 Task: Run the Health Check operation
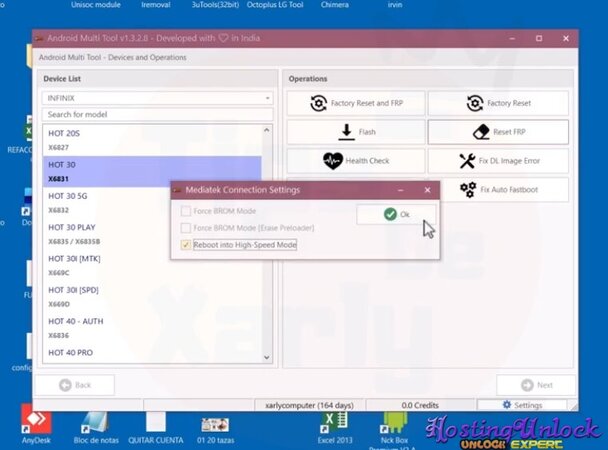(x=355, y=161)
